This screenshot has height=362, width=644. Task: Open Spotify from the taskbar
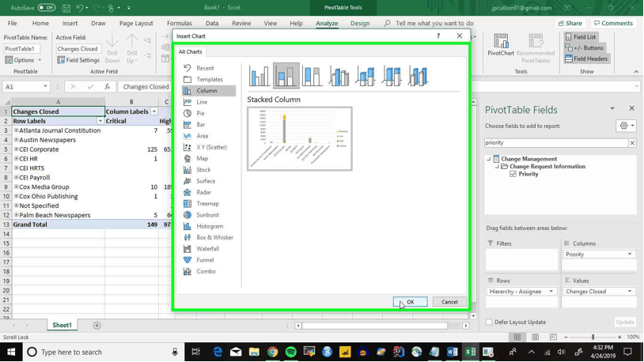(x=291, y=352)
